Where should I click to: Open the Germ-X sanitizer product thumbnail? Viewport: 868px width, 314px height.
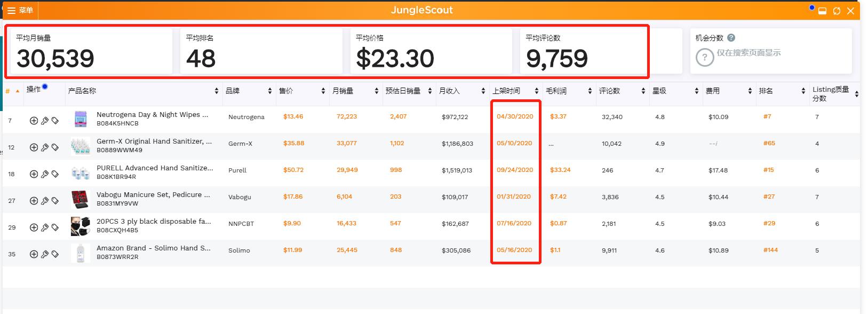[81, 145]
